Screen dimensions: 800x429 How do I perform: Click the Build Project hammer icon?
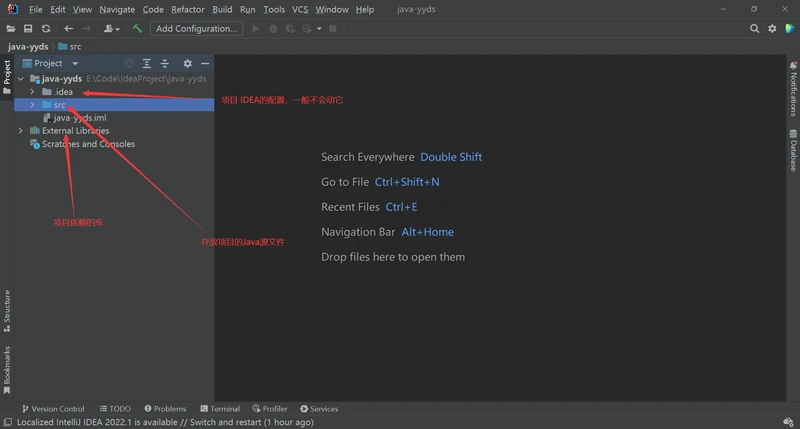pyautogui.click(x=137, y=29)
